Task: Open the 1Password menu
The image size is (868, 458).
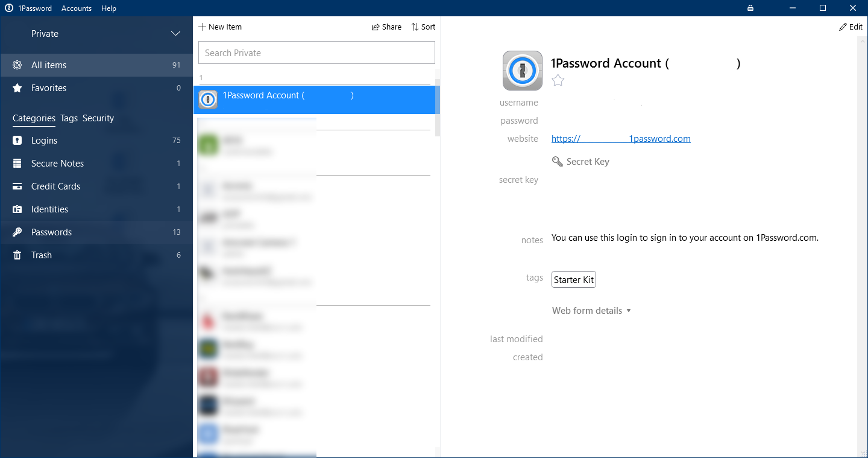Action: (x=35, y=8)
